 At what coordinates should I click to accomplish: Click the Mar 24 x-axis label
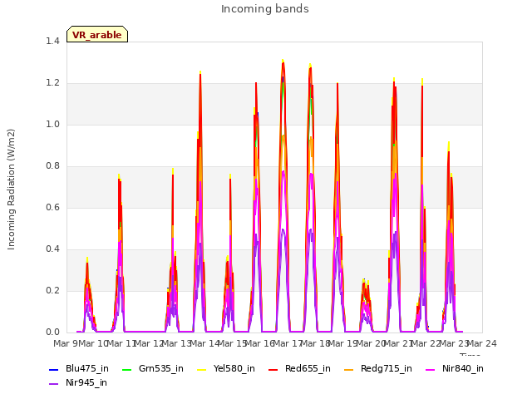tap(482, 343)
